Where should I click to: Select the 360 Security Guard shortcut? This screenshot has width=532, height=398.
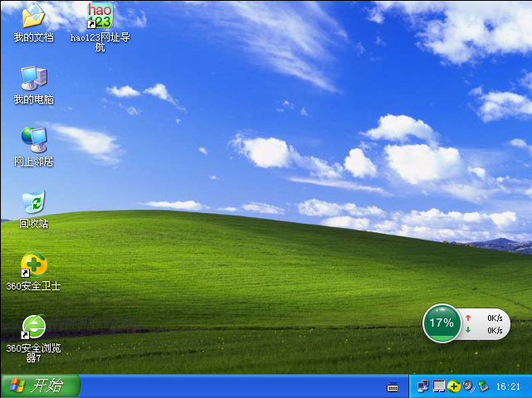[33, 265]
